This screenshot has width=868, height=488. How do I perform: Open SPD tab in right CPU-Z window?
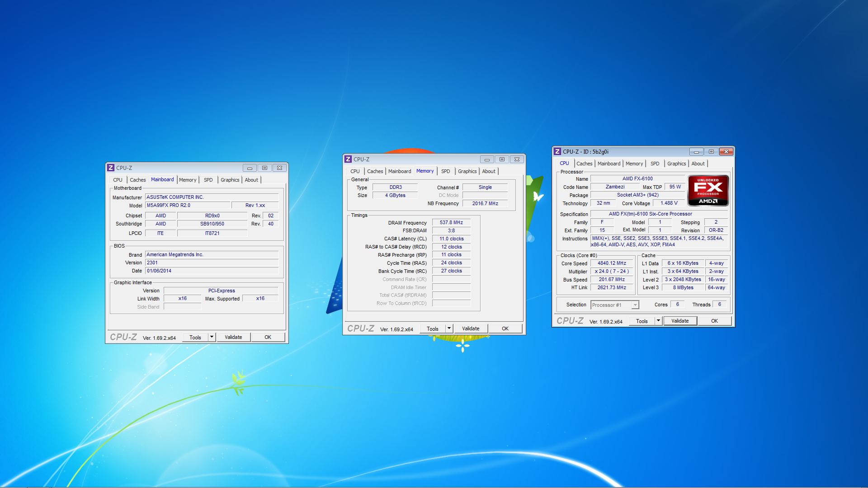tap(655, 164)
